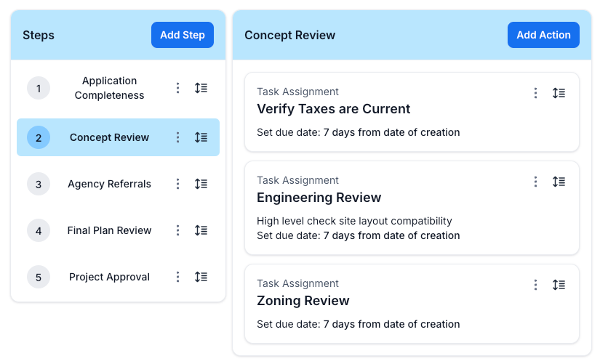The height and width of the screenshot is (364, 600).
Task: Click the Add Action button
Action: click(x=543, y=35)
